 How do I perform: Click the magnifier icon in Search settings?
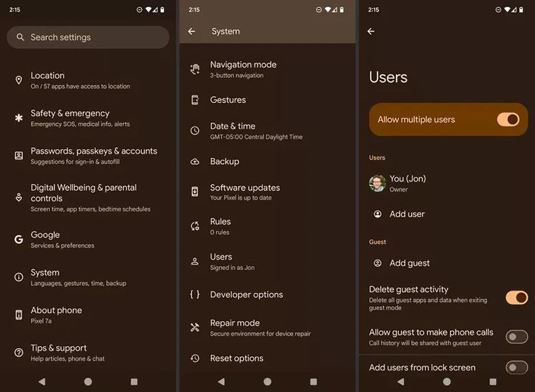[20, 37]
